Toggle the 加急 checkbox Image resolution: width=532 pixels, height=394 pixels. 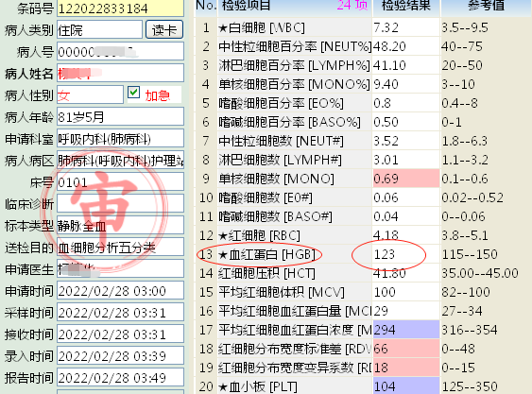[x=133, y=93]
